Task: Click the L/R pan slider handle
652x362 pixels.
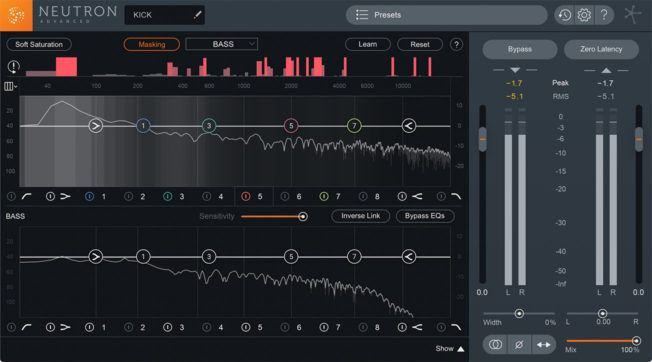Action: click(602, 313)
